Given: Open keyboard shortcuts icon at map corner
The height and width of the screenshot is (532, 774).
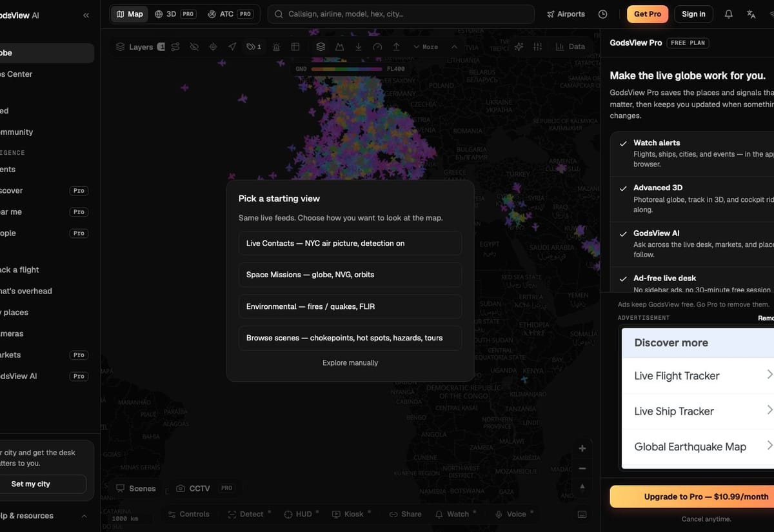Looking at the screenshot, I should coord(582,514).
